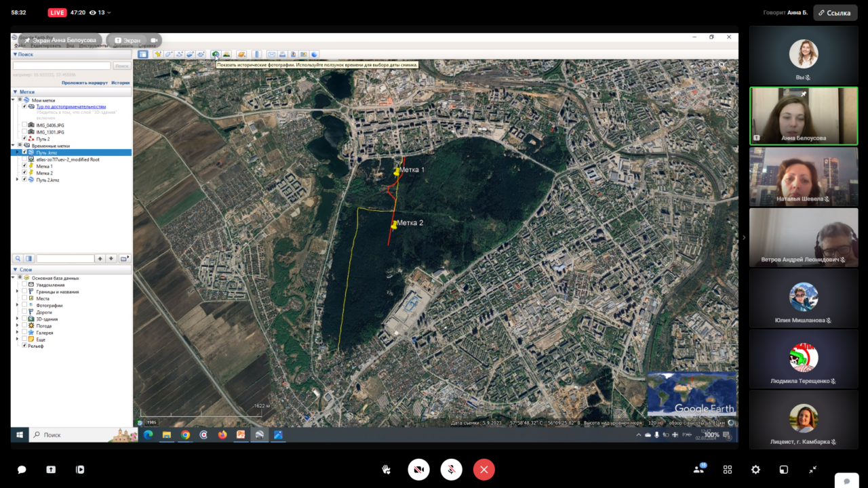This screenshot has width=868, height=488.
Task: Select the Add Image Overlay tool
Action: tap(190, 54)
